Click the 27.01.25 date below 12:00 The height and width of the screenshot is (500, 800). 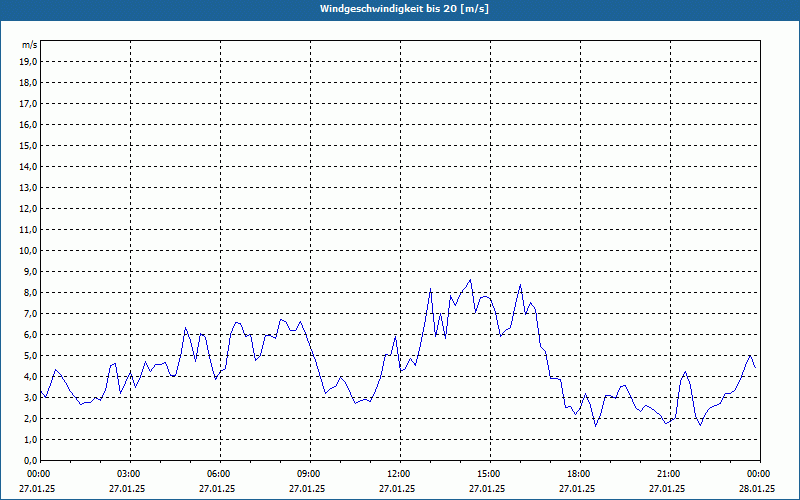click(x=397, y=488)
